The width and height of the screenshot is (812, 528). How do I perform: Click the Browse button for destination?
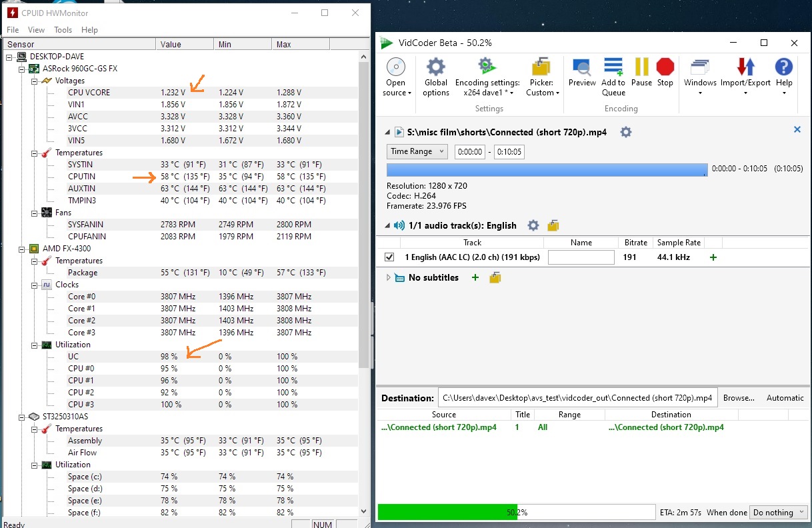[x=739, y=398]
